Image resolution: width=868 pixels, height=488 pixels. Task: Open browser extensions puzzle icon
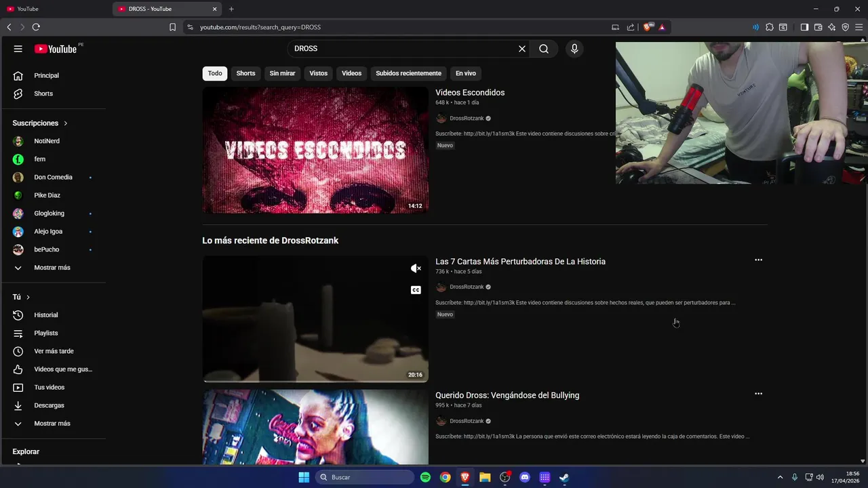pyautogui.click(x=769, y=27)
